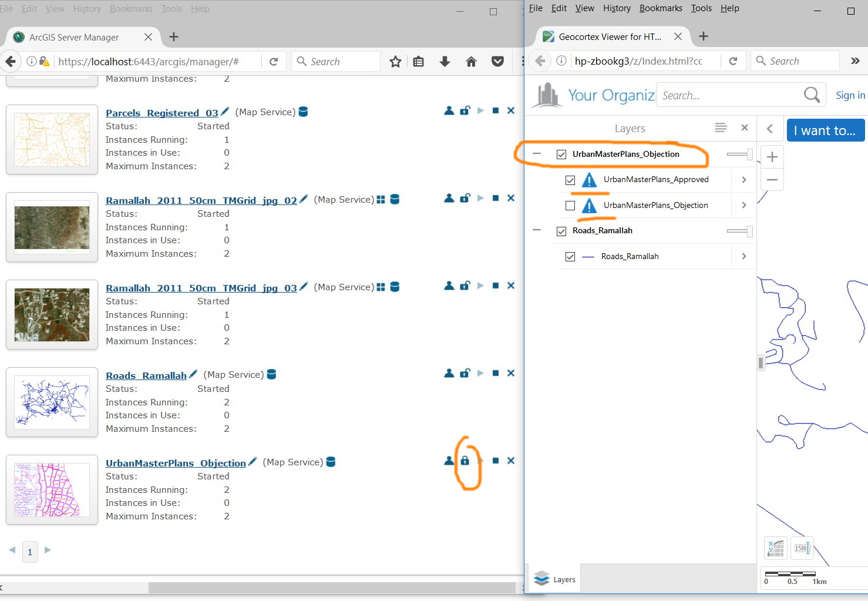Start the Roads_Ramallah service via play icon

pos(480,373)
